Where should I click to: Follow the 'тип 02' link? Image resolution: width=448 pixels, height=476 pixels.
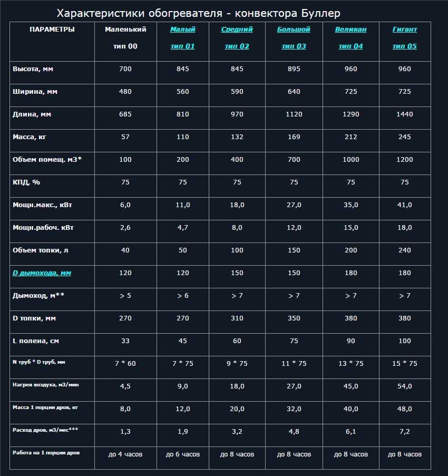click(237, 46)
